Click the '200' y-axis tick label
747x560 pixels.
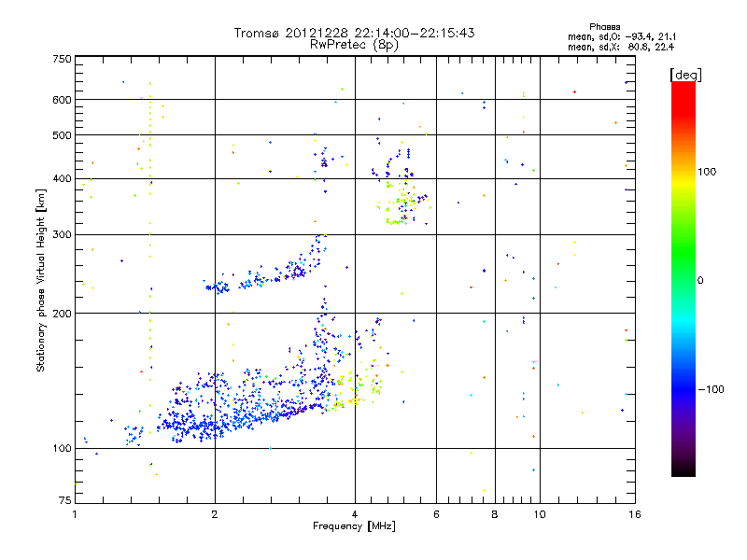(62, 314)
